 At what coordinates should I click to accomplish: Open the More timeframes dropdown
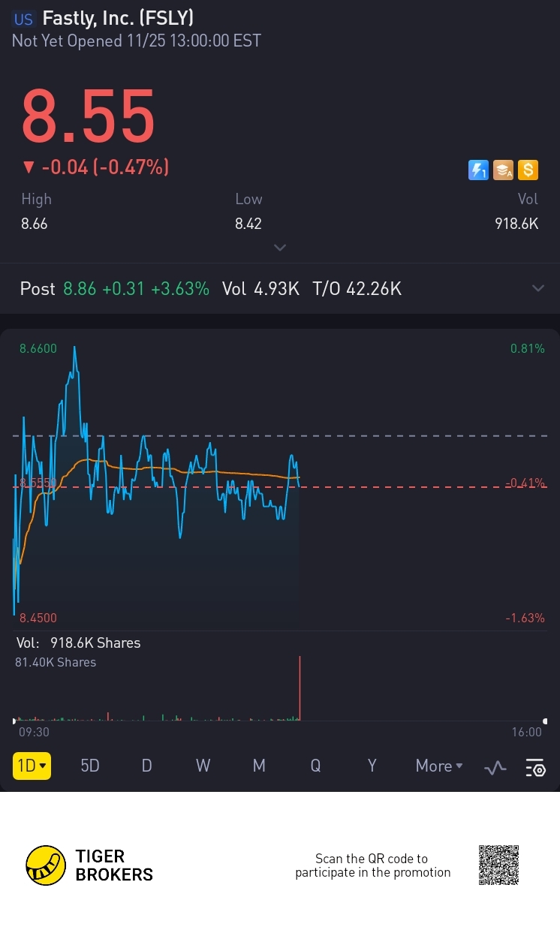[x=439, y=766]
